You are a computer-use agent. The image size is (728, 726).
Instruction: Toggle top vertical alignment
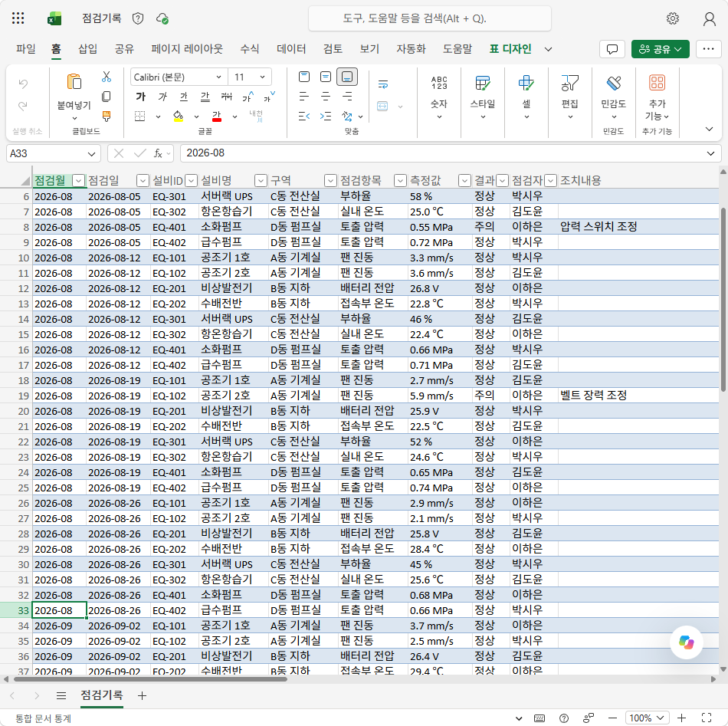pyautogui.click(x=304, y=77)
